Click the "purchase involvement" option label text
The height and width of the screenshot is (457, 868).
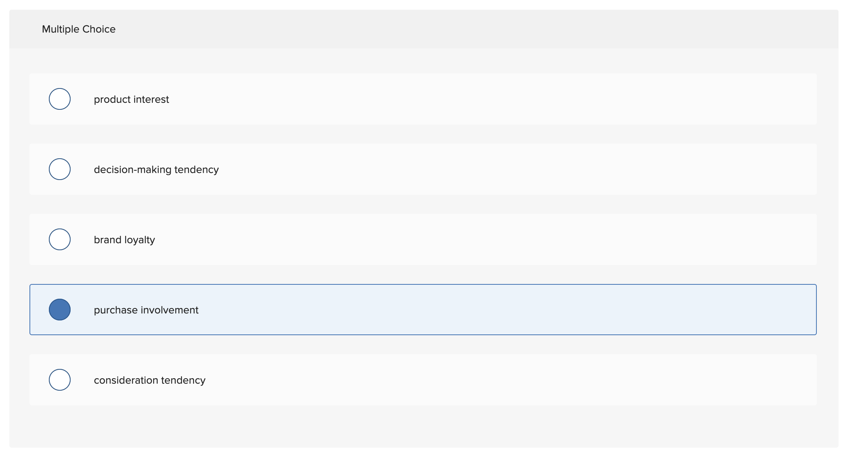tap(146, 310)
